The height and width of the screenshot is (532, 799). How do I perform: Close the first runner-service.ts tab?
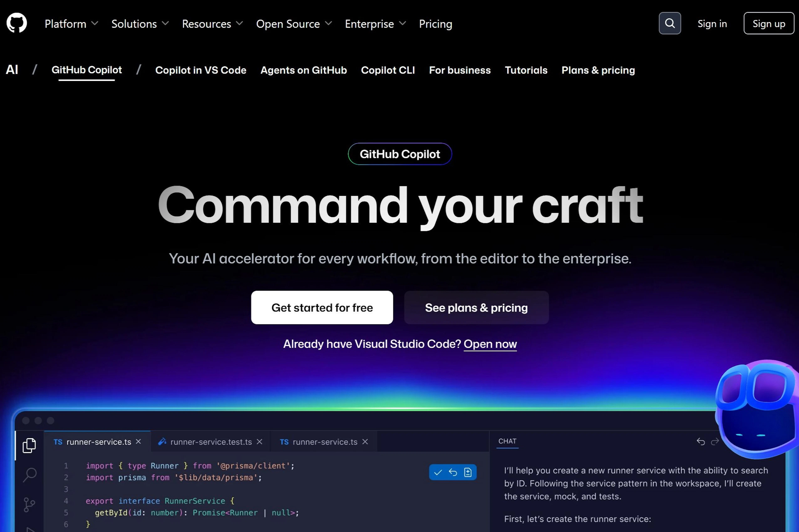pos(138,441)
